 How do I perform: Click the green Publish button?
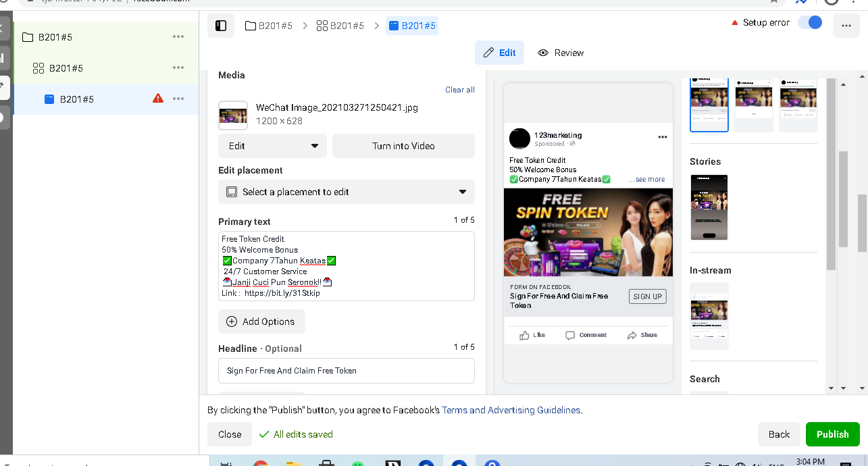pyautogui.click(x=833, y=434)
